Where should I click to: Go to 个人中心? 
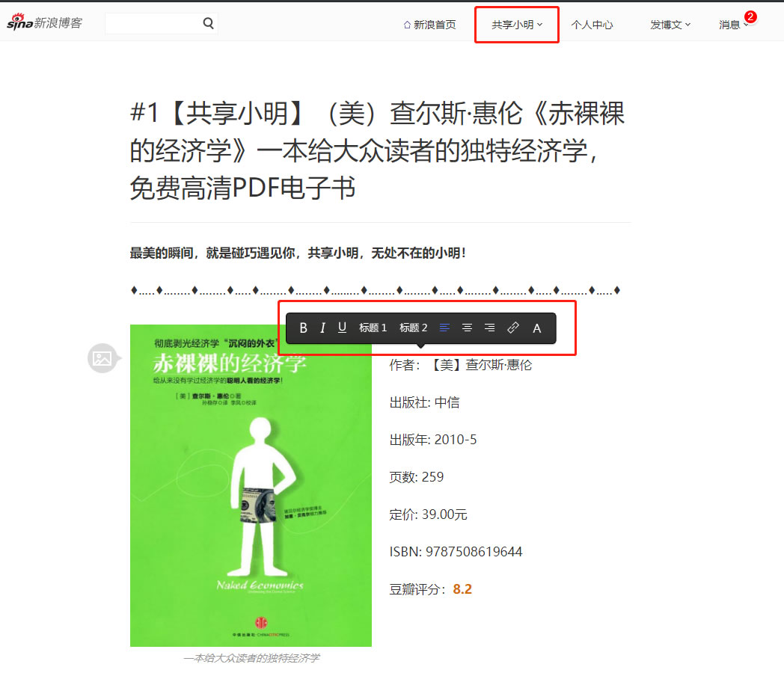click(x=592, y=25)
